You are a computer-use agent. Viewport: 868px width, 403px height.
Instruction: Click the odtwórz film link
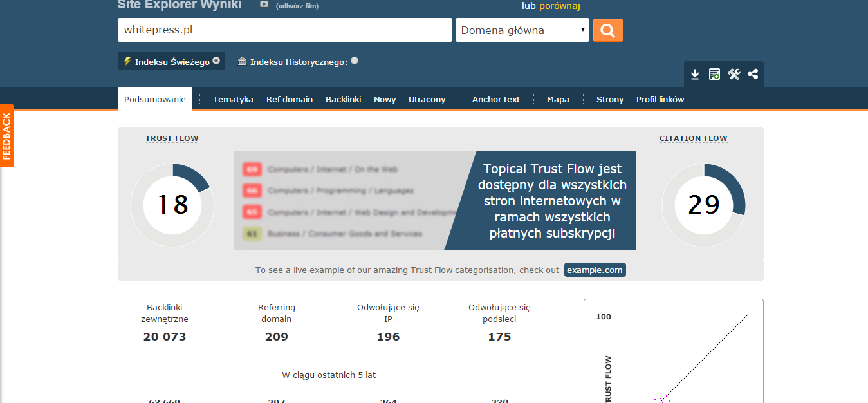coord(297,6)
